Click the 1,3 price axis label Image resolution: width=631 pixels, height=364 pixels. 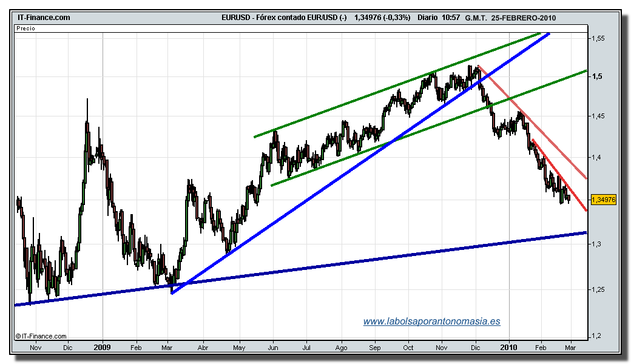(596, 244)
